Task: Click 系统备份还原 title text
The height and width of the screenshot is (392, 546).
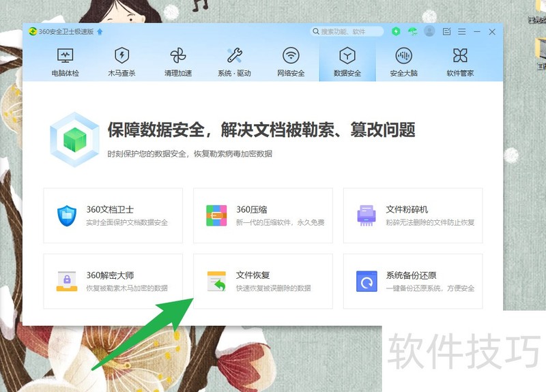Action: click(412, 275)
